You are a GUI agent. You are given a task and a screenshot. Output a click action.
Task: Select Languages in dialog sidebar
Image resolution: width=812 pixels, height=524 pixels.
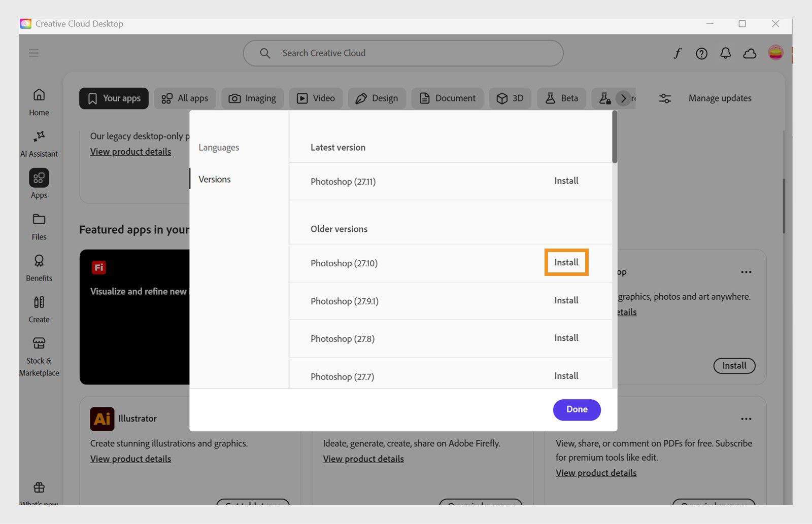point(219,148)
